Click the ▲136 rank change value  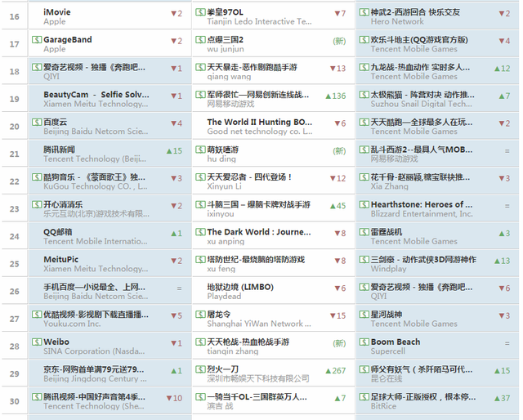click(336, 96)
